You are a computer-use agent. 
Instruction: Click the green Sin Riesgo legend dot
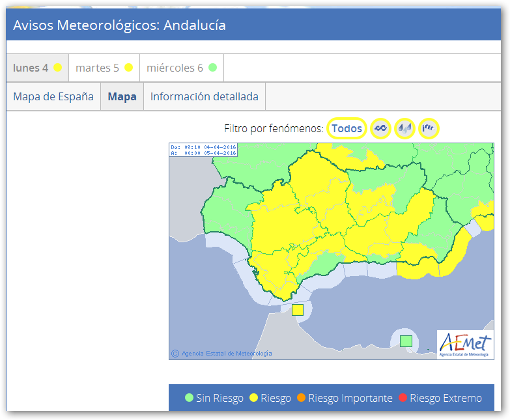click(189, 398)
